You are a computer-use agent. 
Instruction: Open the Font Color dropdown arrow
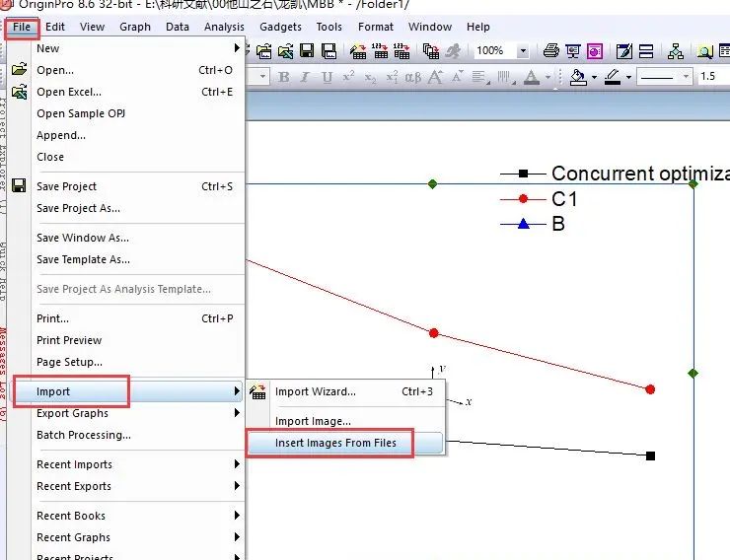click(547, 77)
